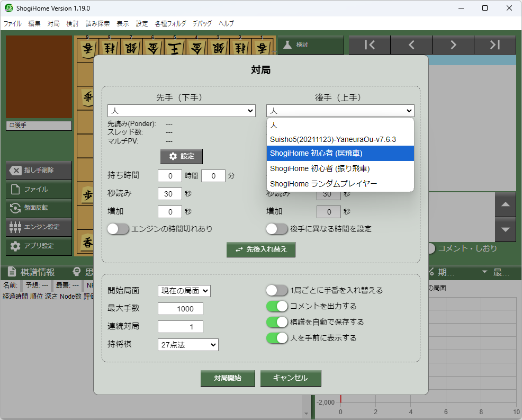The image size is (522, 420).
Task: Click the up arrow panel button
Action: 506,204
